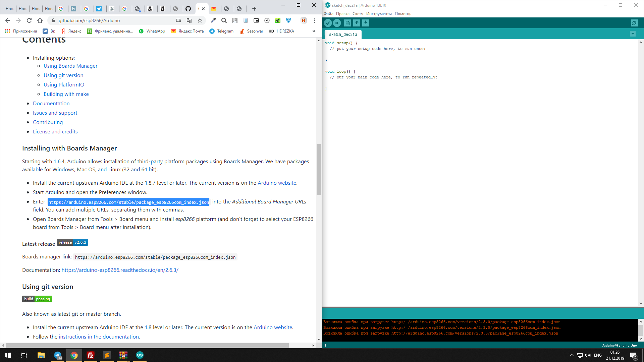
Task: Save sketch with the down-arrow icon
Action: coord(366,23)
